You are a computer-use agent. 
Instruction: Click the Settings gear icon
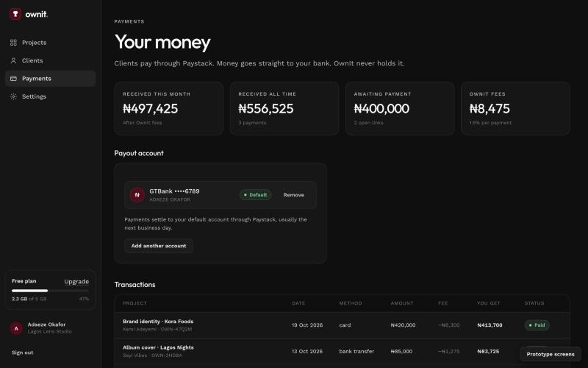13,96
